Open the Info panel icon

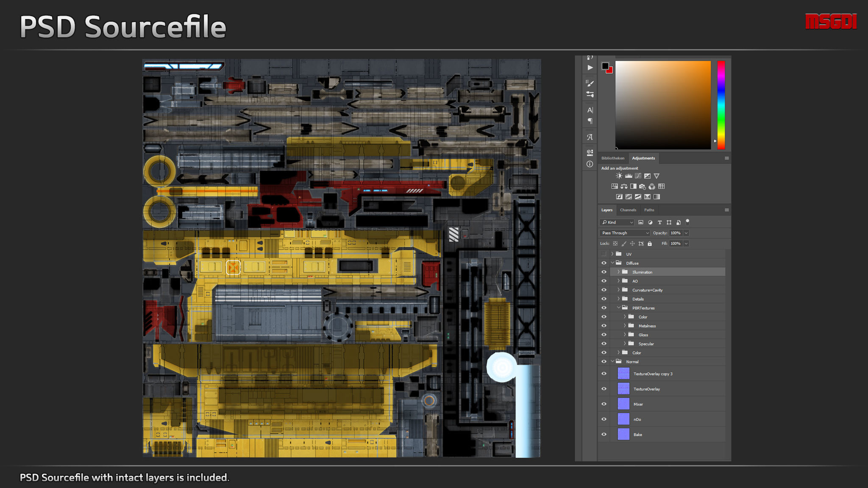point(590,164)
